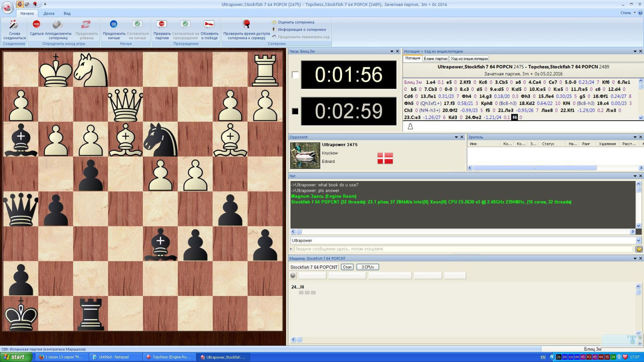The width and height of the screenshot is (644, 362).
Task: Toggle the white side clock checkbox
Action: [295, 75]
